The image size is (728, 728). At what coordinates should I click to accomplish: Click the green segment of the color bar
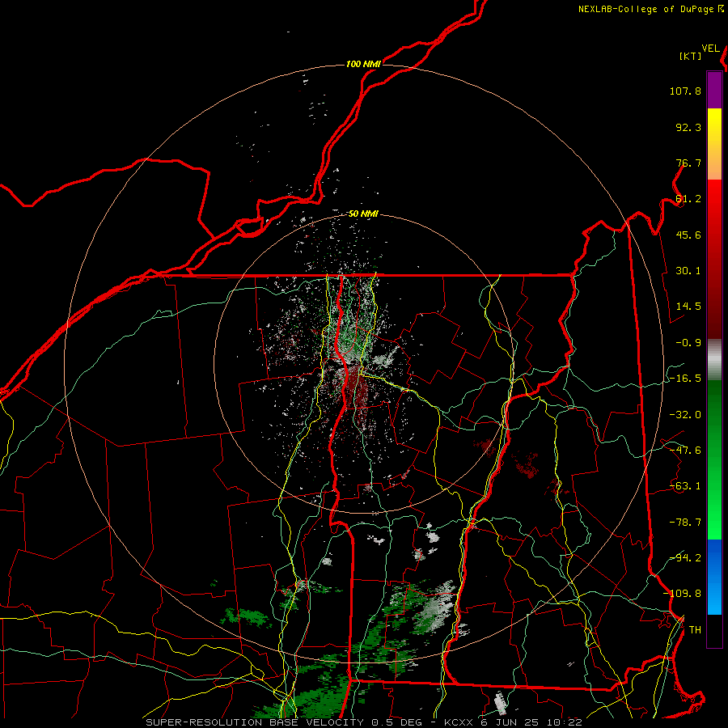714,459
